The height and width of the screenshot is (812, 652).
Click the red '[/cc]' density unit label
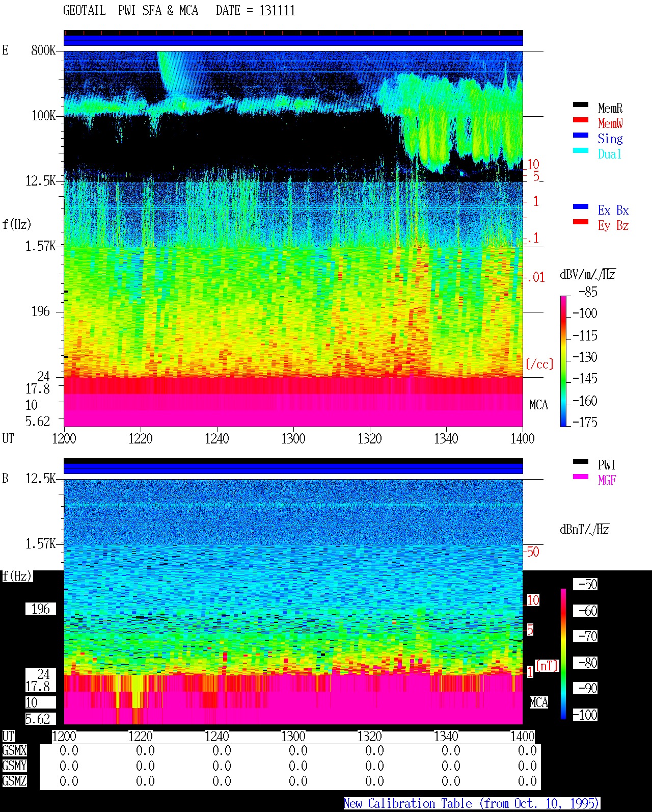click(x=539, y=364)
